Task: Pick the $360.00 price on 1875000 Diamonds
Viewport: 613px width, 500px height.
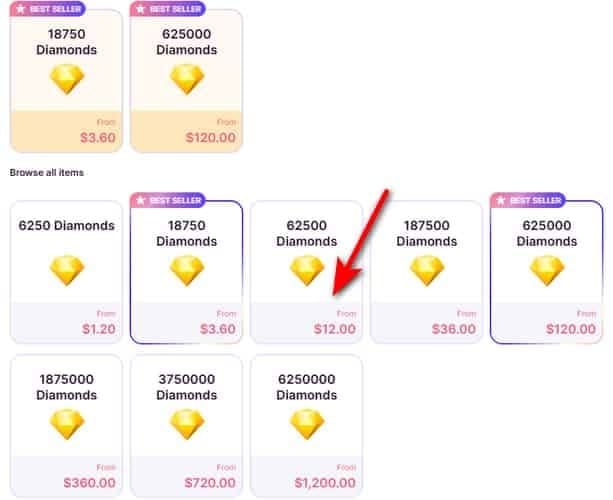Action: point(89,483)
